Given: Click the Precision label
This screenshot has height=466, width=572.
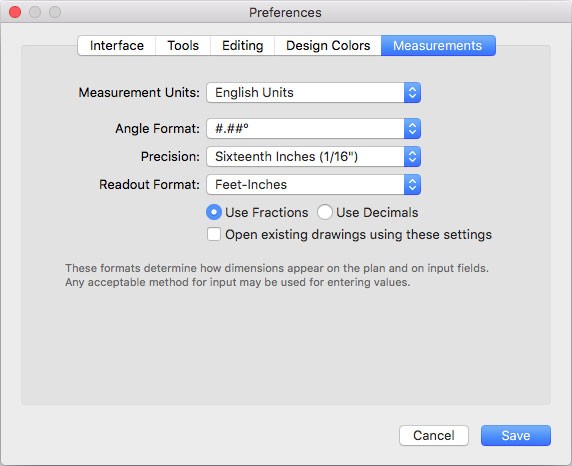Looking at the screenshot, I should tap(170, 157).
